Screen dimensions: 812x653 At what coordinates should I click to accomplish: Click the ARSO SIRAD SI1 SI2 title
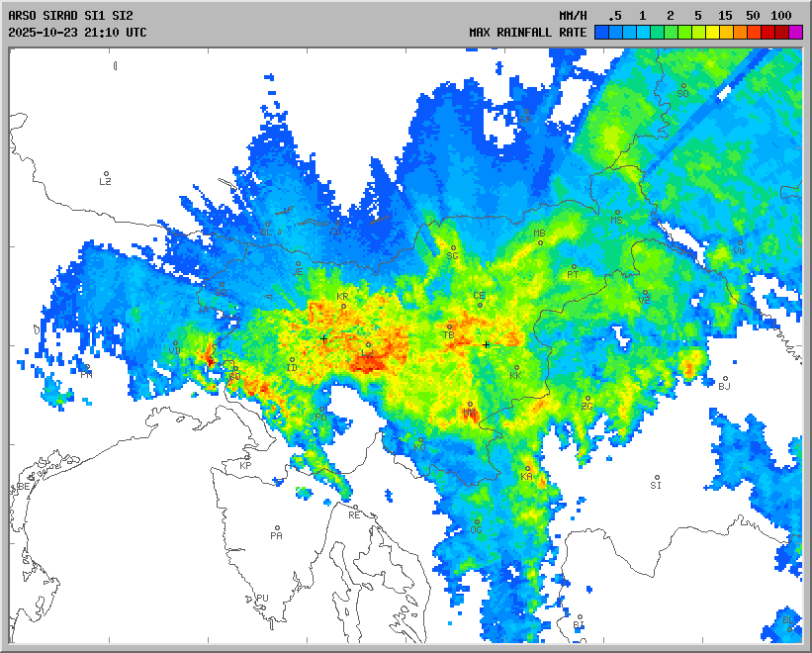[x=69, y=16]
